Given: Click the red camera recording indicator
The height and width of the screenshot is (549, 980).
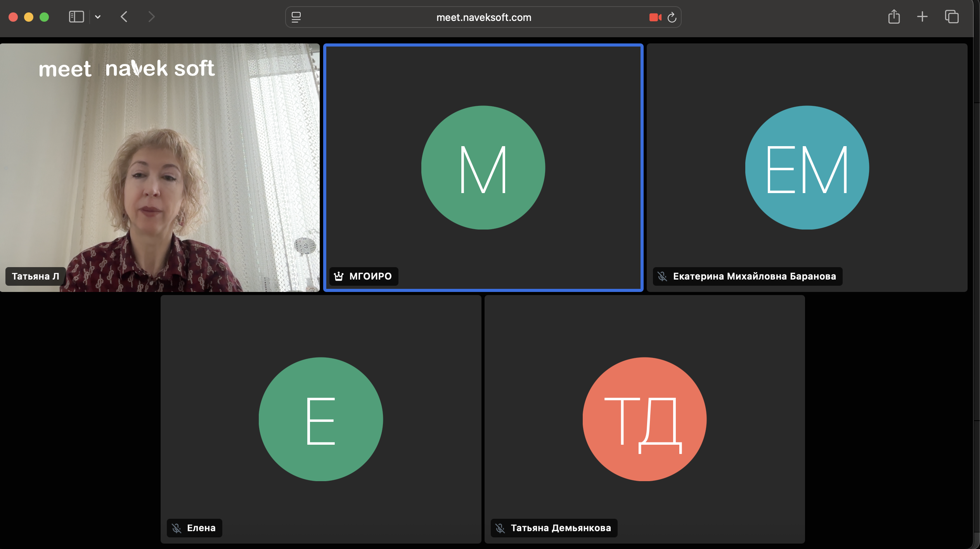Looking at the screenshot, I should (655, 17).
